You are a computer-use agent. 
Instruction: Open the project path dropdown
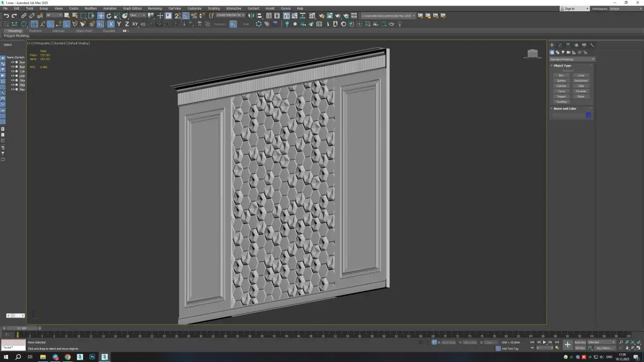pos(388,16)
